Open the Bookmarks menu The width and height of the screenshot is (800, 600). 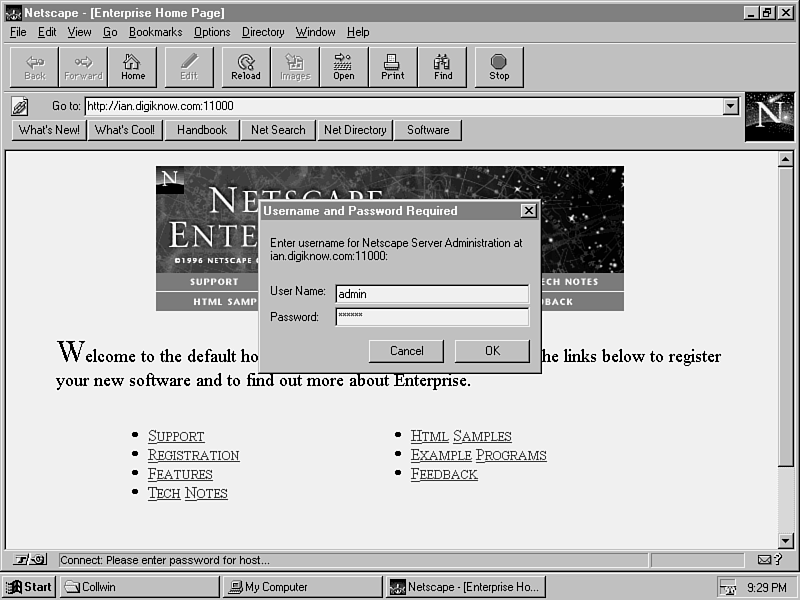tap(156, 32)
